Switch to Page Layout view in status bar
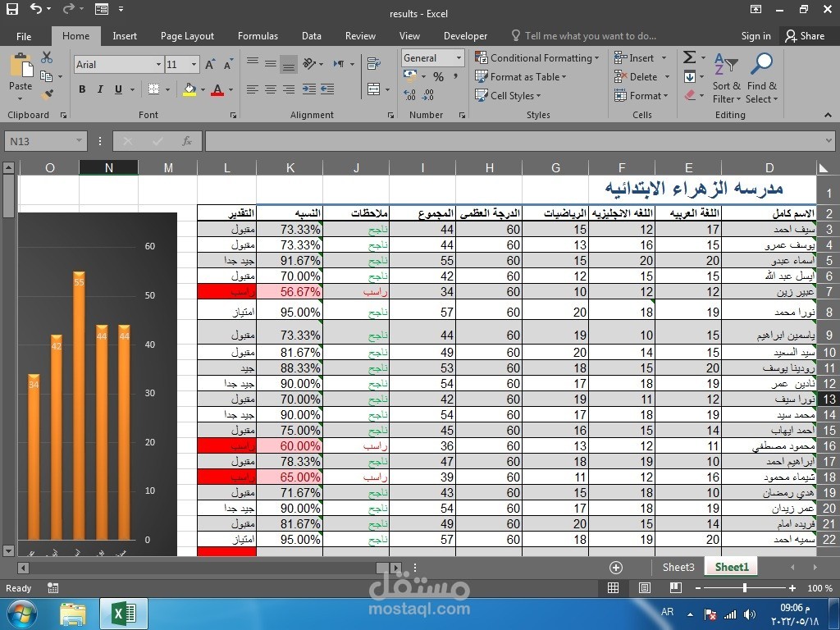The width and height of the screenshot is (840, 630). (645, 587)
